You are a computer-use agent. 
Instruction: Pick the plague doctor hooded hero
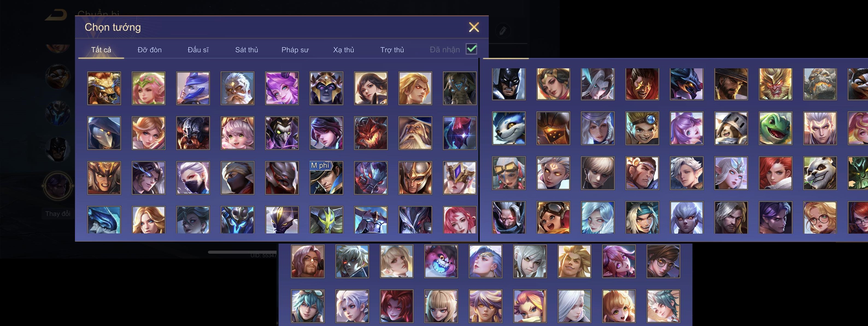104,133
